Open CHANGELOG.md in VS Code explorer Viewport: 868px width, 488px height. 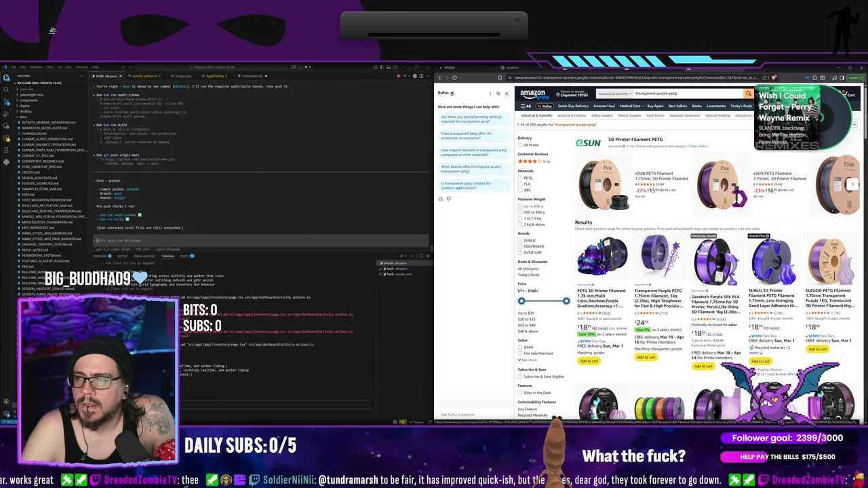tap(35, 134)
